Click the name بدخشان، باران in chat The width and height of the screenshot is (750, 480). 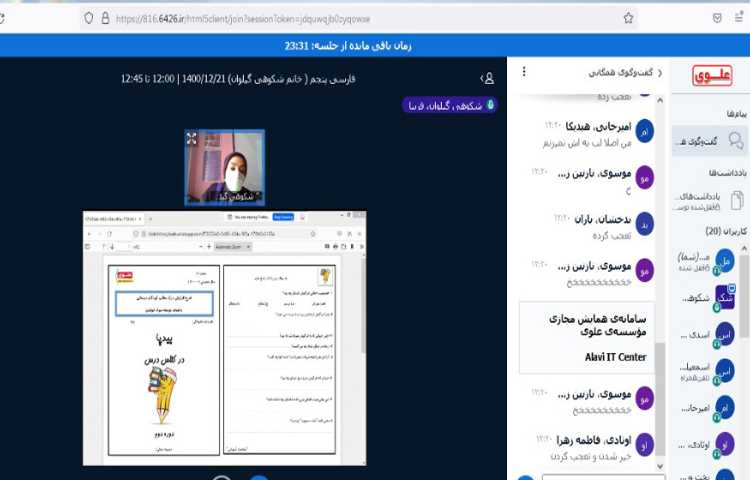click(x=603, y=219)
